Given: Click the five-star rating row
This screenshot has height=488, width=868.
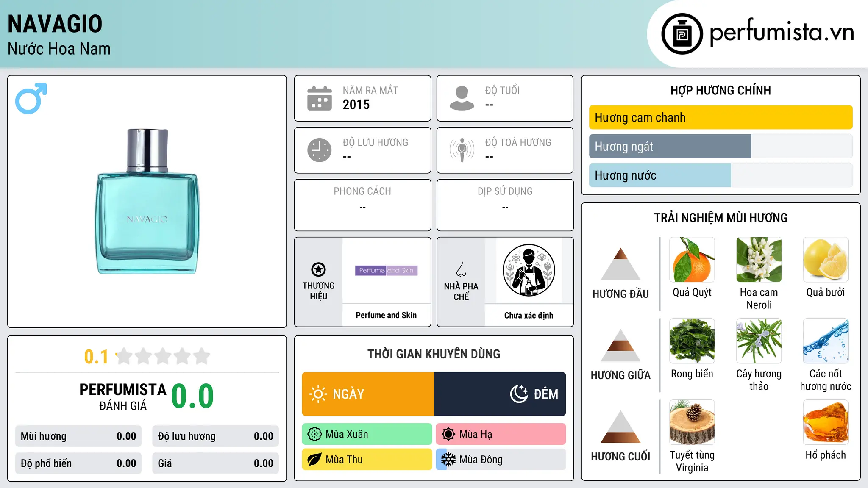Looking at the screenshot, I should 163,356.
